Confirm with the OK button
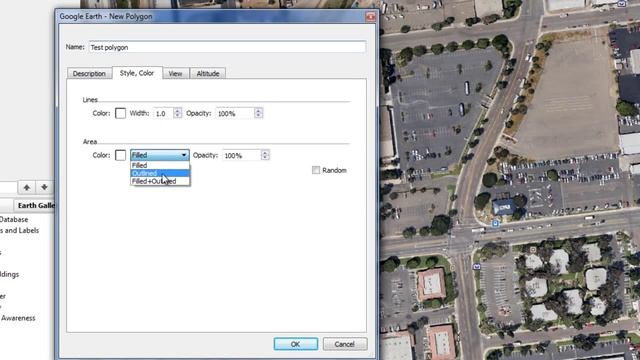Screen dimensions: 640x360 point(296,344)
